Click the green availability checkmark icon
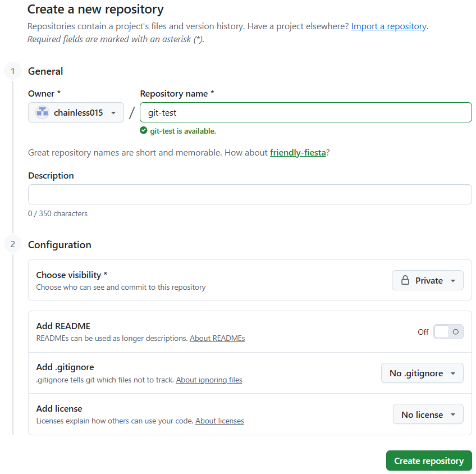The image size is (476, 474). pyautogui.click(x=144, y=130)
